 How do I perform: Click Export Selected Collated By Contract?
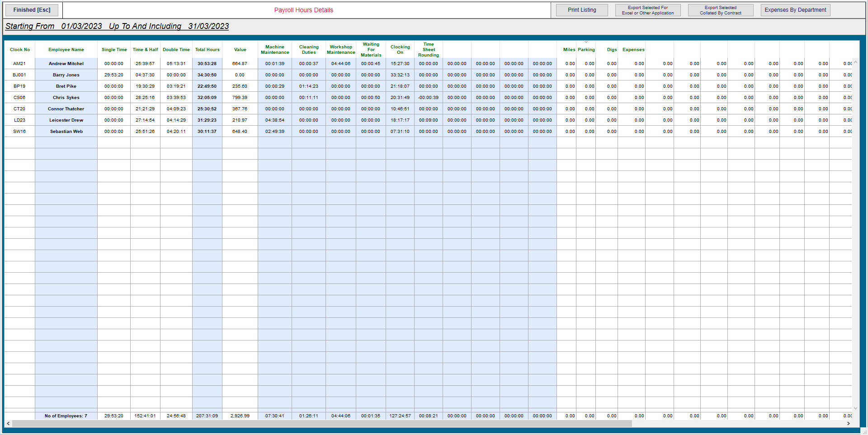coord(720,9)
